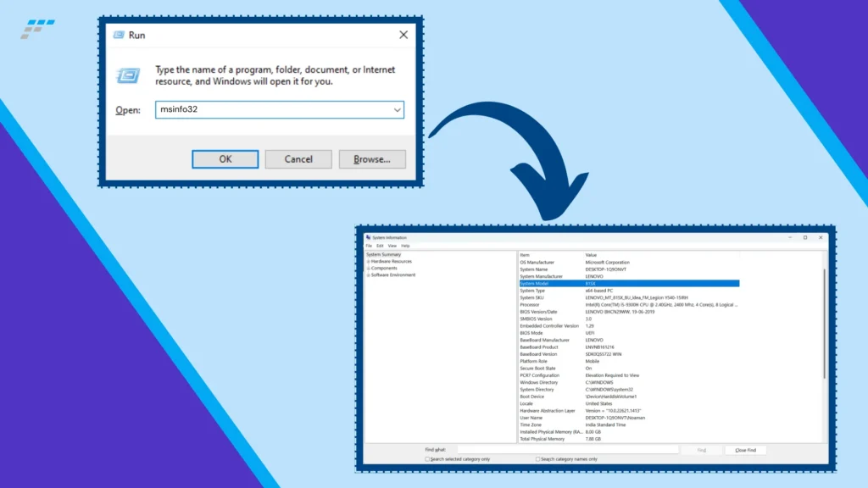Open the Help menu in System Information
The image size is (868, 488).
tap(405, 246)
